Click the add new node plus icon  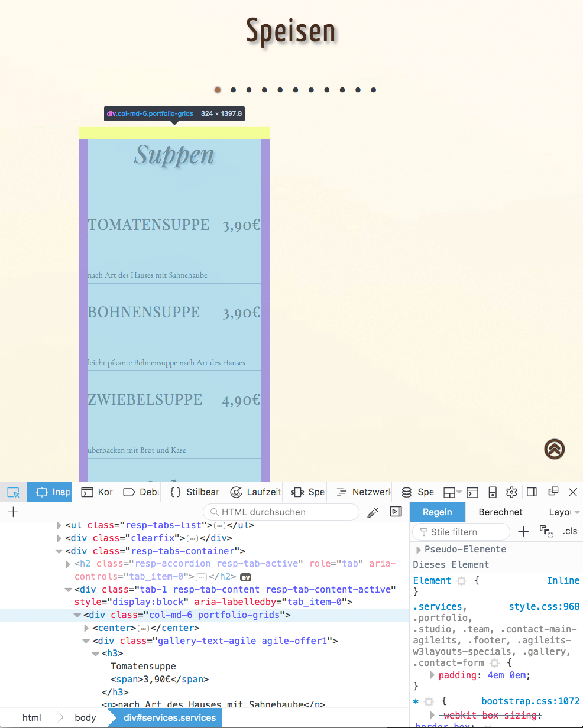(x=13, y=512)
